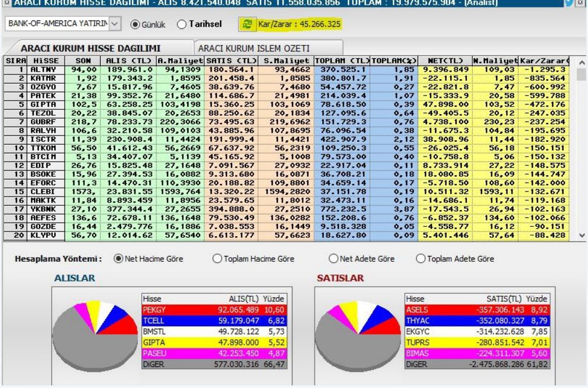Click the green refresh icon beside Kar/Zarar

(247, 24)
